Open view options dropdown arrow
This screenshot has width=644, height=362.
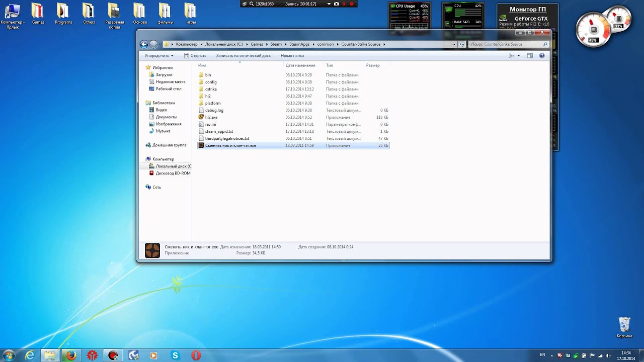click(519, 56)
